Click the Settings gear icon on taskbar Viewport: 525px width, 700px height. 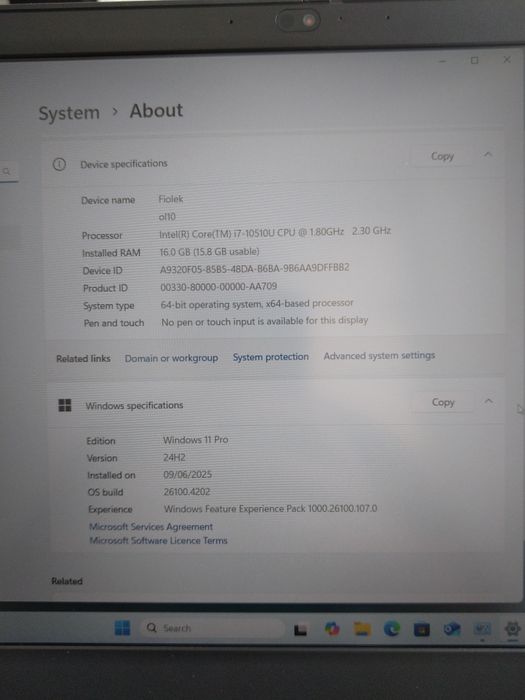[x=512, y=629]
